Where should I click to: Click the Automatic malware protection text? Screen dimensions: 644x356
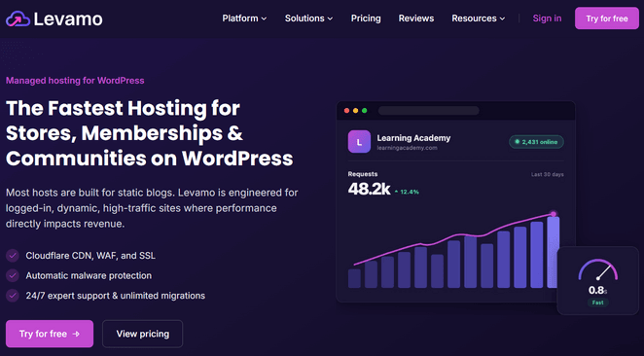(89, 275)
